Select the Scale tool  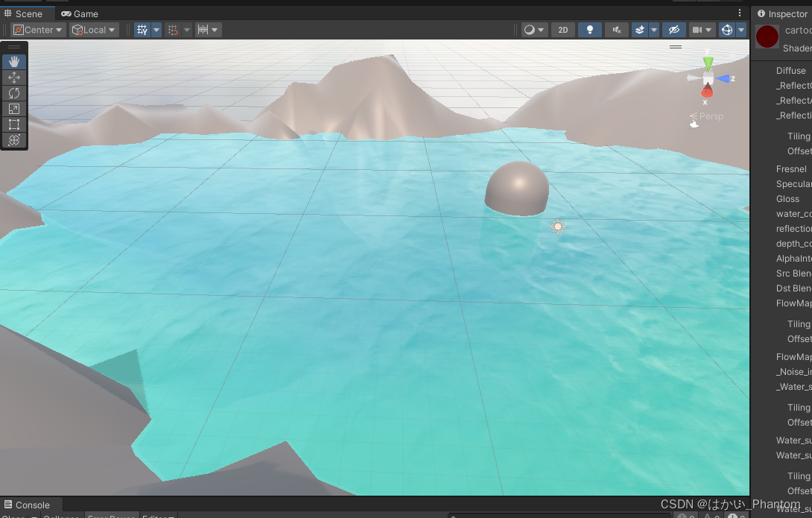click(14, 109)
